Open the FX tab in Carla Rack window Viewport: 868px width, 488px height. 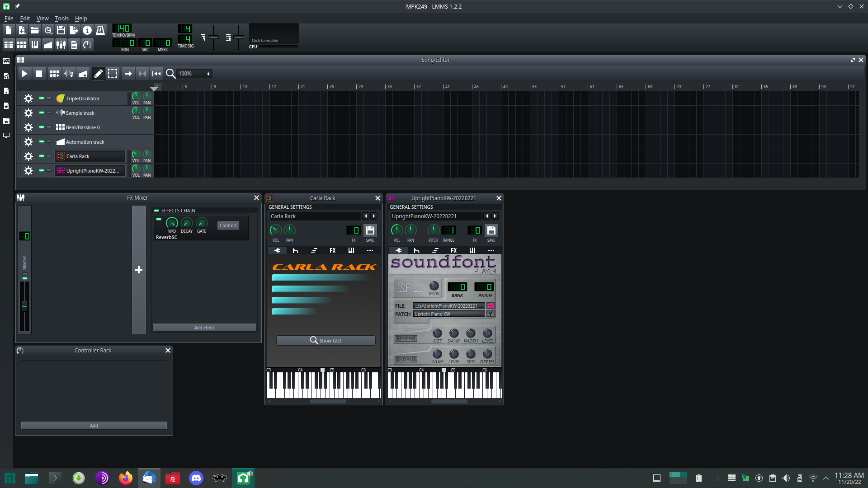coord(332,250)
